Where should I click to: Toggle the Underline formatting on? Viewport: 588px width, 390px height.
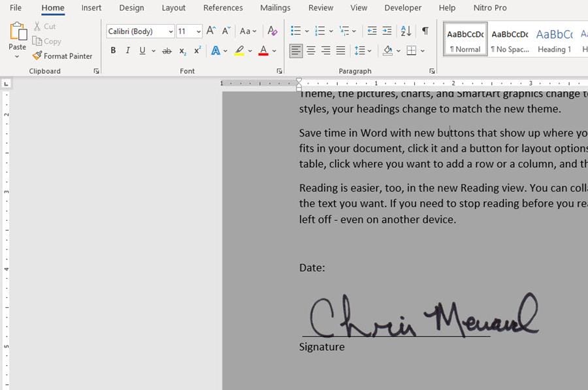[141, 50]
